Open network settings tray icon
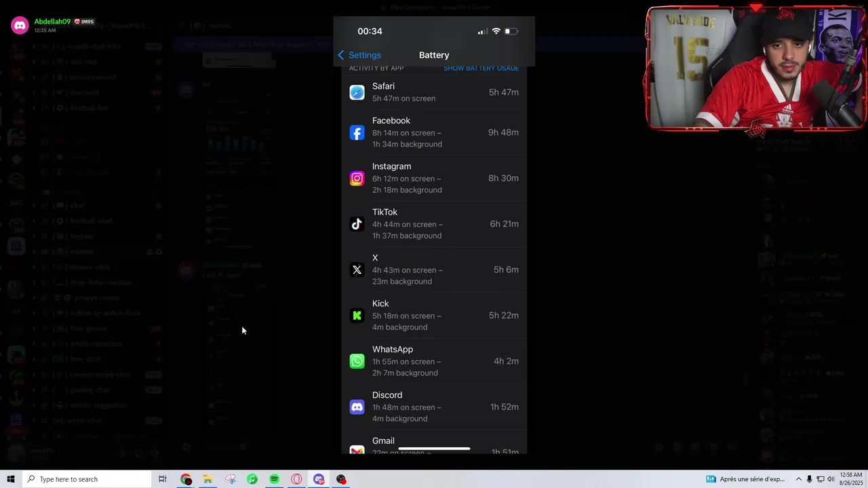The width and height of the screenshot is (868, 488). click(x=820, y=479)
